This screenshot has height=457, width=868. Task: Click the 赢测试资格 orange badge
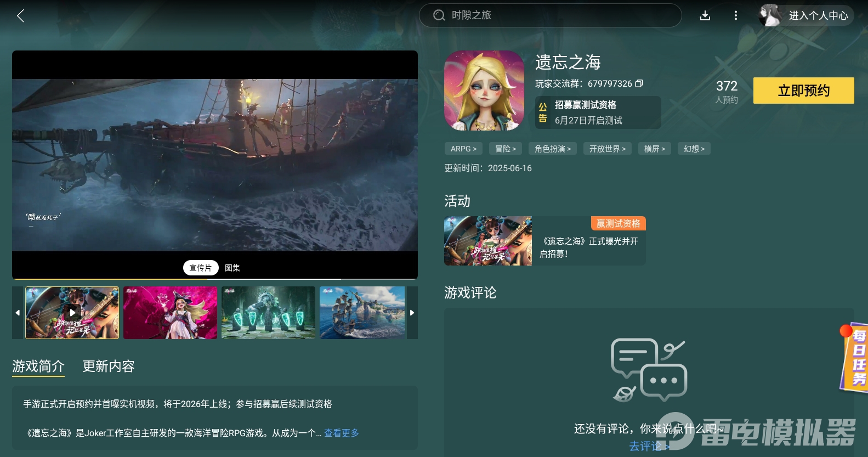(619, 223)
